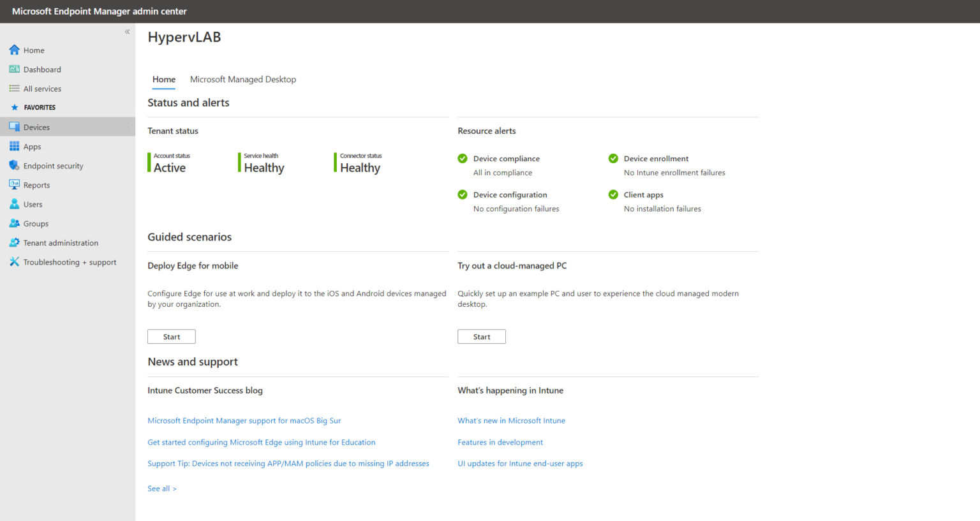Open Apps using the grid icon
Screen dimensions: 980x521
coord(14,146)
